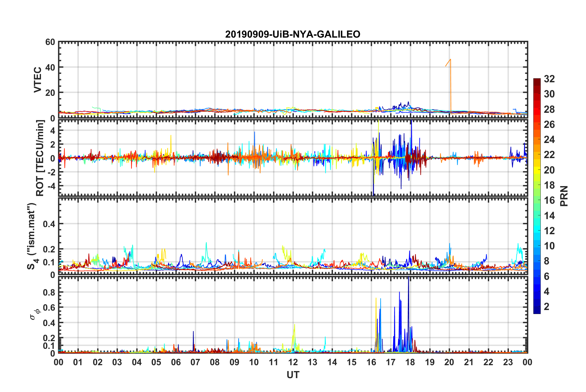The height and width of the screenshot is (392, 586).
Task: Click the colorbar tick label 32
Action: coord(549,79)
